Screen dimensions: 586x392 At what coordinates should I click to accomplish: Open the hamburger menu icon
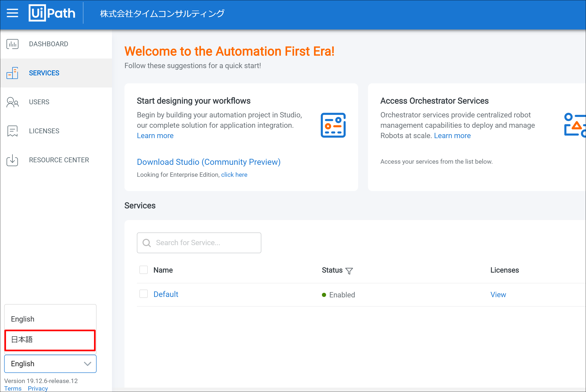pos(12,13)
